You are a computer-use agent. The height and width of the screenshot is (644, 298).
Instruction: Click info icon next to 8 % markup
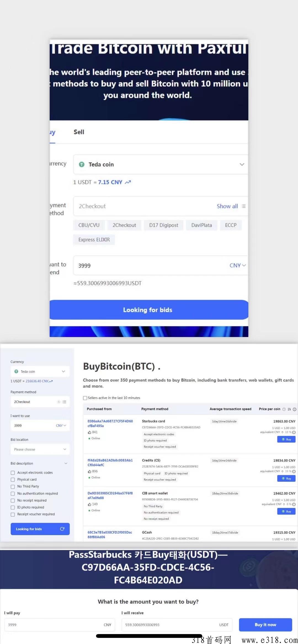[x=294, y=504]
